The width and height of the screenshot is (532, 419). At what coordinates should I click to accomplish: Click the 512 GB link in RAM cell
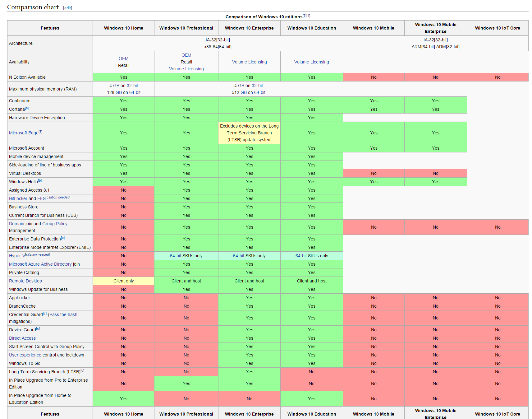tap(244, 92)
